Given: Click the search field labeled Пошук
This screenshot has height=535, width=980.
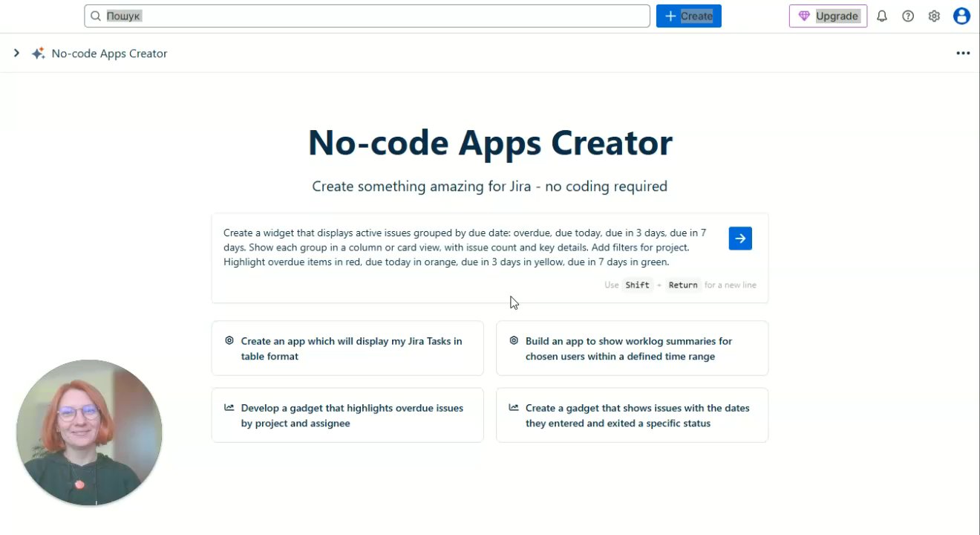Looking at the screenshot, I should [x=367, y=16].
